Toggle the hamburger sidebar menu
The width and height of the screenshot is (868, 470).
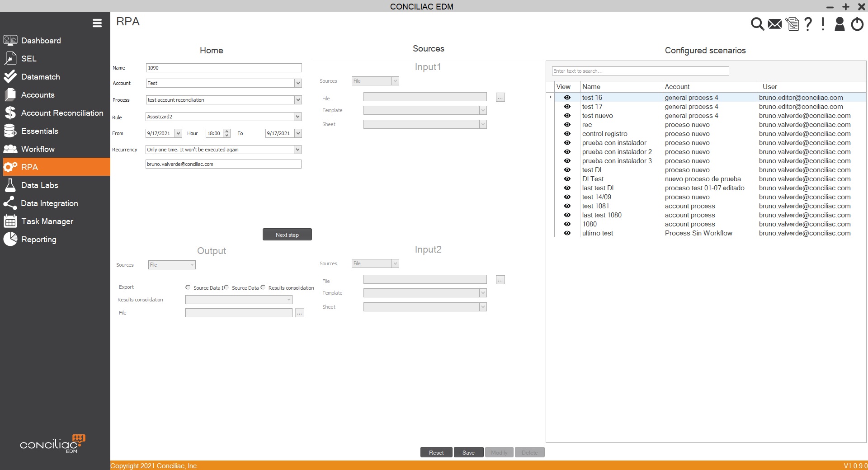97,23
